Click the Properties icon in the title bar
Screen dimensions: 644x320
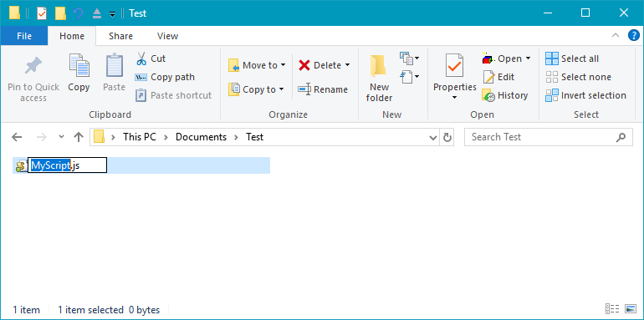(x=42, y=13)
